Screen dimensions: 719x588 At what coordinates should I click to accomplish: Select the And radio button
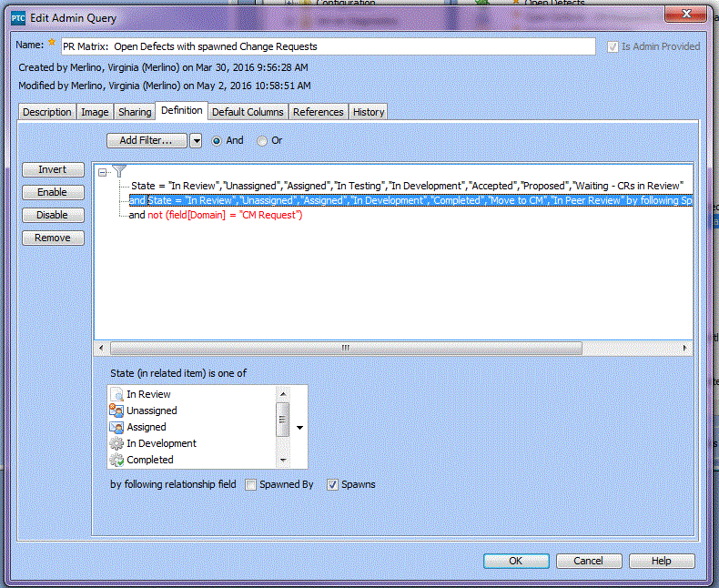pyautogui.click(x=217, y=141)
